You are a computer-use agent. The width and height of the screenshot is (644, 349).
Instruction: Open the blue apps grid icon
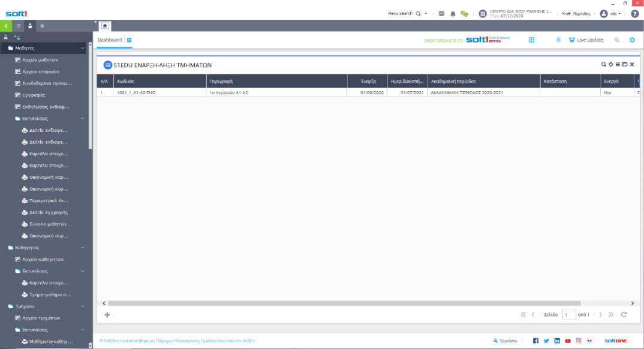pyautogui.click(x=531, y=40)
